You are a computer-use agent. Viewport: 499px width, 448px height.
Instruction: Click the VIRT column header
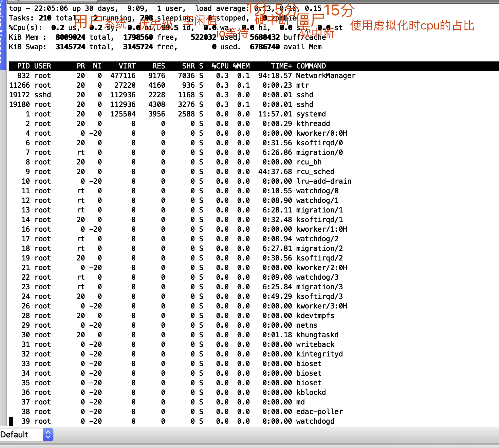pyautogui.click(x=127, y=66)
